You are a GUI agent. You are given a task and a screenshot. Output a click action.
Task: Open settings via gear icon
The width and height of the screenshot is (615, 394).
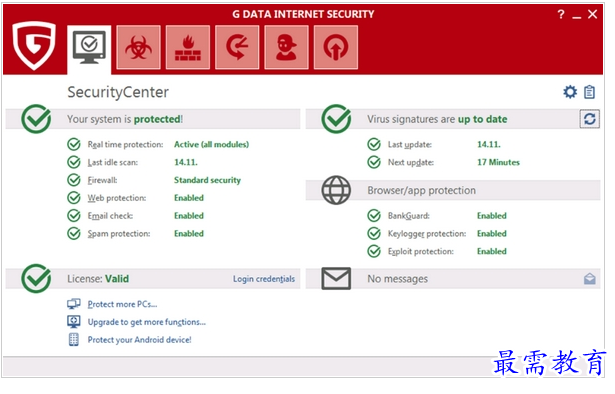[570, 92]
